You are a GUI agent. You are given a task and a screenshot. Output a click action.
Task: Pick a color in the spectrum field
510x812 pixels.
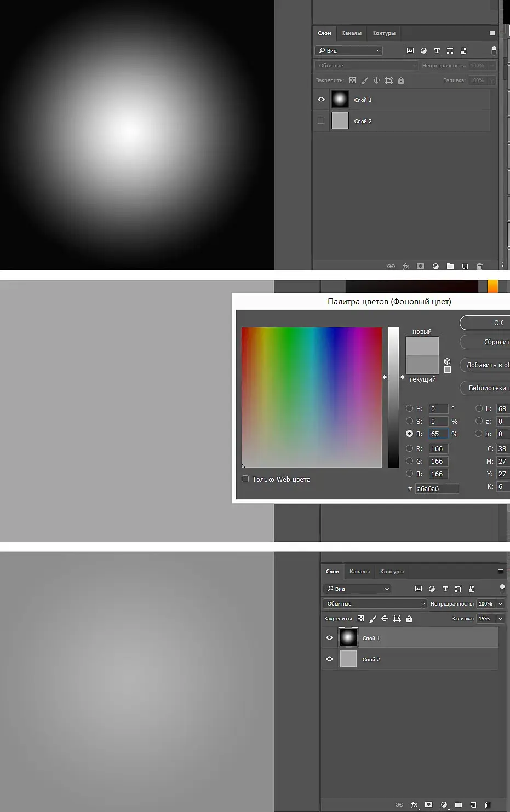[x=312, y=398]
